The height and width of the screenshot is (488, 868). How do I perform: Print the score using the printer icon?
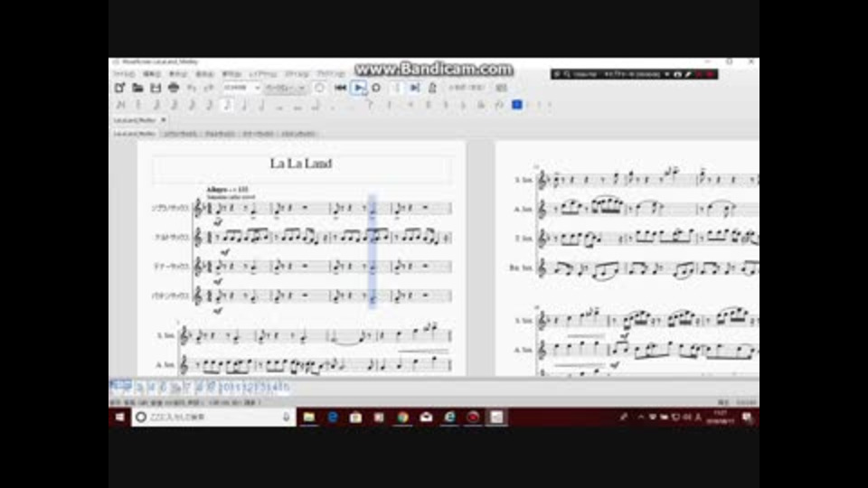[x=174, y=88]
